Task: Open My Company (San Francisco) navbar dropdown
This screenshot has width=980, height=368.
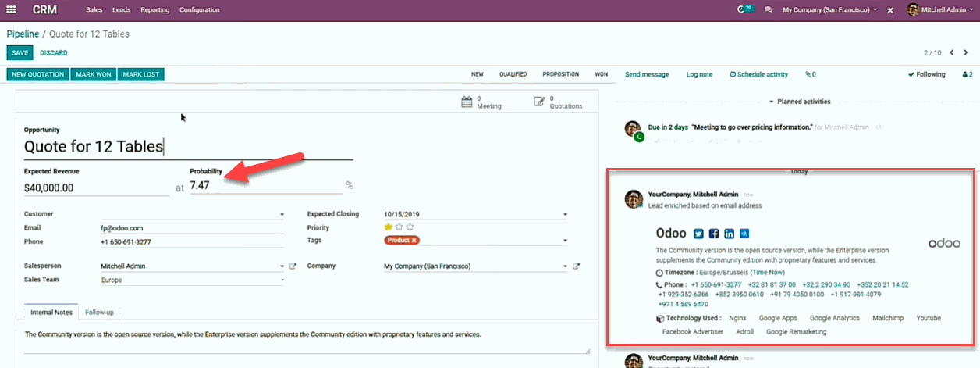Action: coord(829,10)
